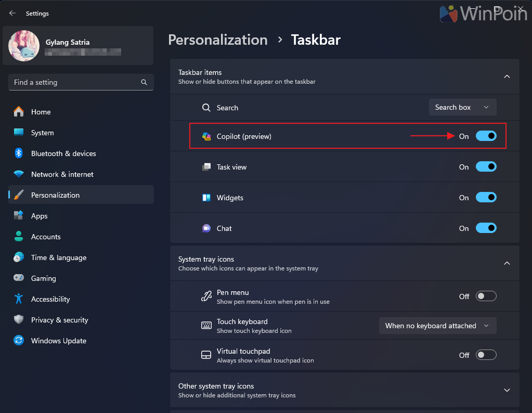Disable the Task view toggle
Screen dimensions: 532x413
(x=486, y=166)
